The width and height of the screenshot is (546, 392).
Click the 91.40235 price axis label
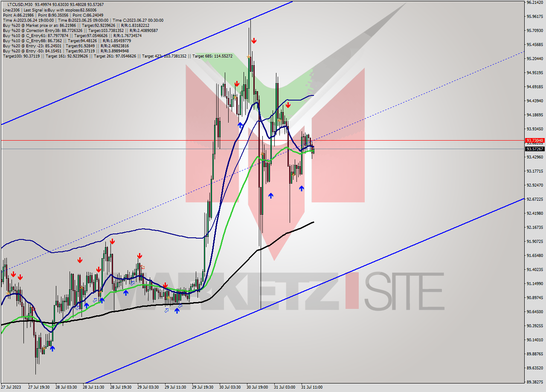click(534, 269)
